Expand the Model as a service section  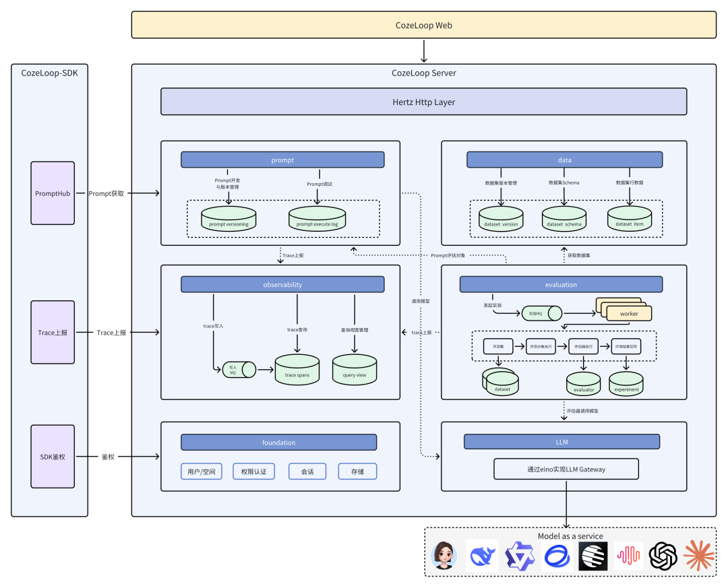click(570, 536)
